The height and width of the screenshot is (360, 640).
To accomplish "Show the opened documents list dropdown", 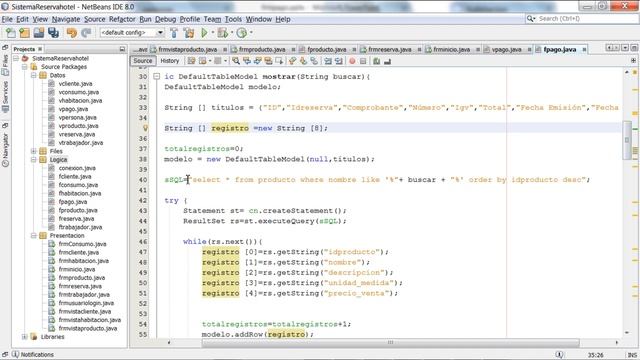I will click(x=625, y=48).
